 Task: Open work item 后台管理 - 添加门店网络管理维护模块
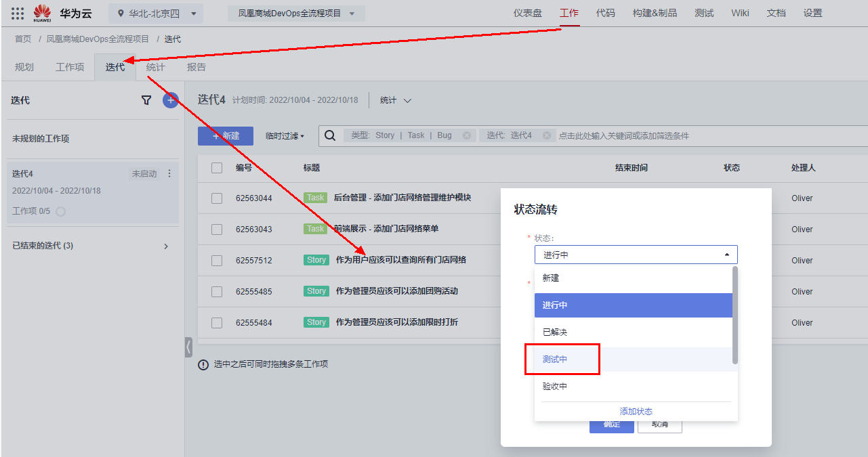tap(402, 198)
